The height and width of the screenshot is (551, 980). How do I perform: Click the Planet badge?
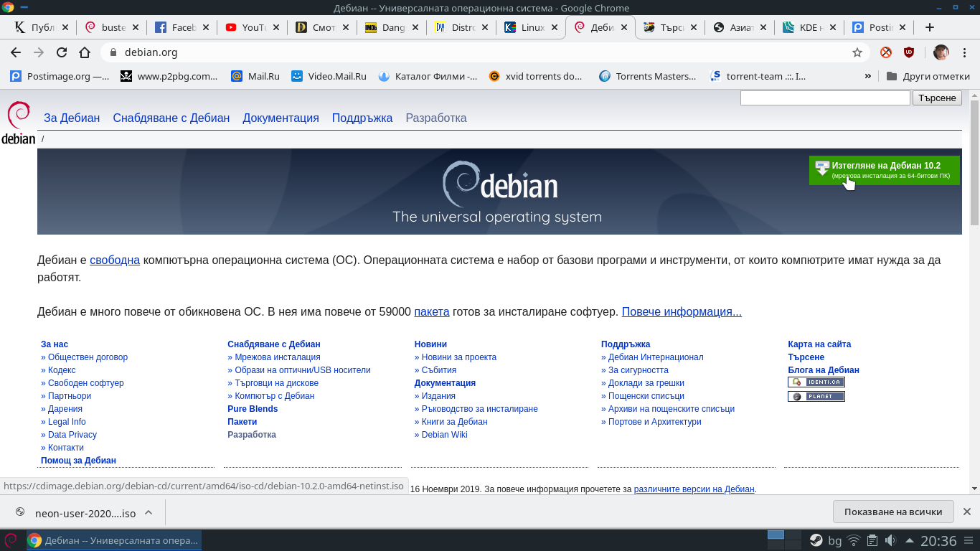click(x=816, y=396)
